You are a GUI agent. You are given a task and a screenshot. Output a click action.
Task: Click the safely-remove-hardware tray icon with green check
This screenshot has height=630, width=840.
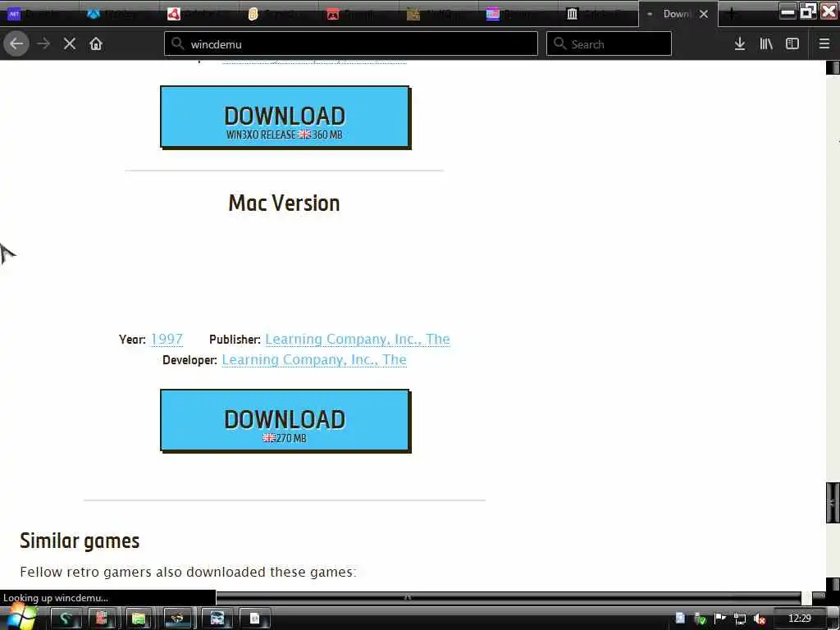tap(701, 619)
